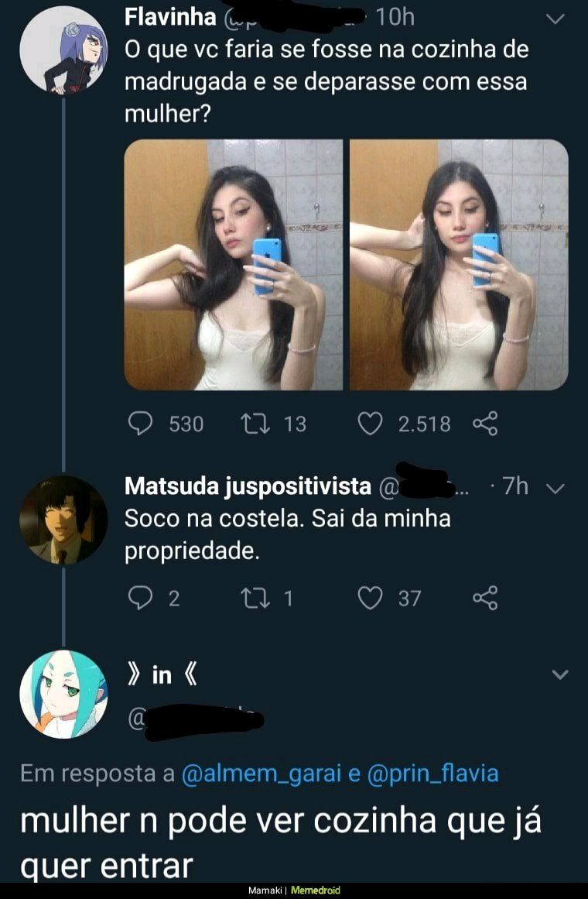This screenshot has width=588, height=899.
Task: Expand options chevron on Matsuda's tweet
Action: [556, 489]
